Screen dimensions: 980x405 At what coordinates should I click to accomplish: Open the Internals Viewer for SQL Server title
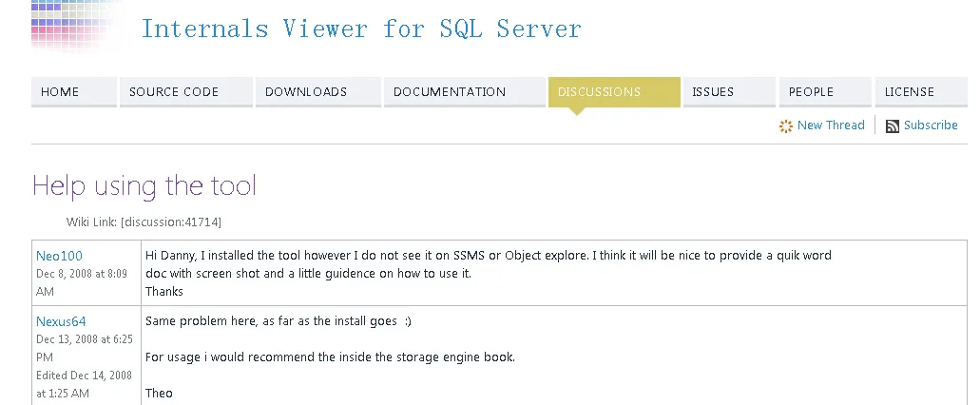point(360,29)
